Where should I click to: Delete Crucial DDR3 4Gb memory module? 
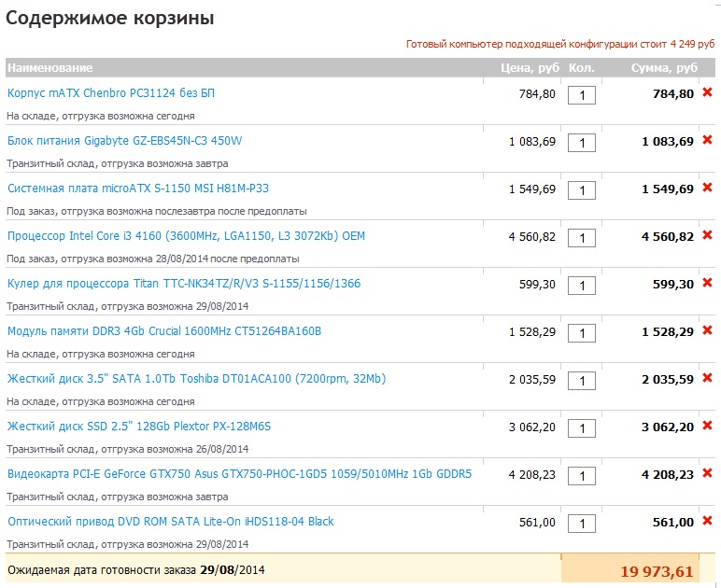click(707, 330)
